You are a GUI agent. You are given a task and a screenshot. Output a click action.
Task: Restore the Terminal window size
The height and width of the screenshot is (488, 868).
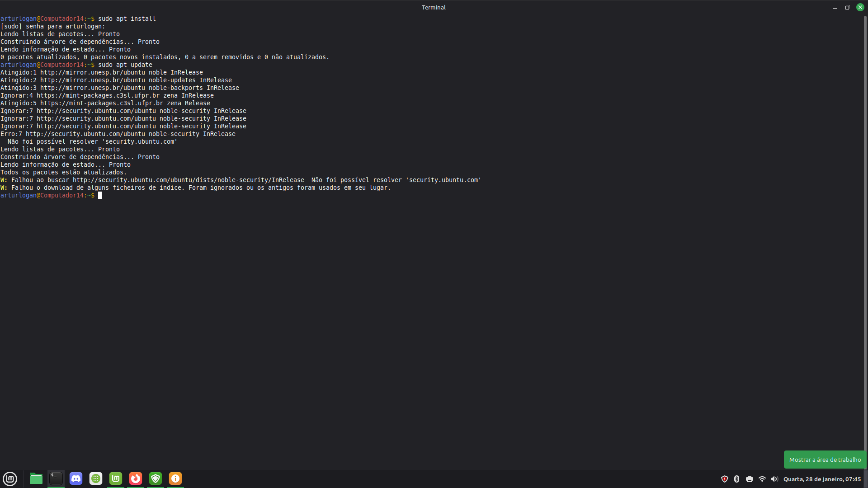coord(847,7)
